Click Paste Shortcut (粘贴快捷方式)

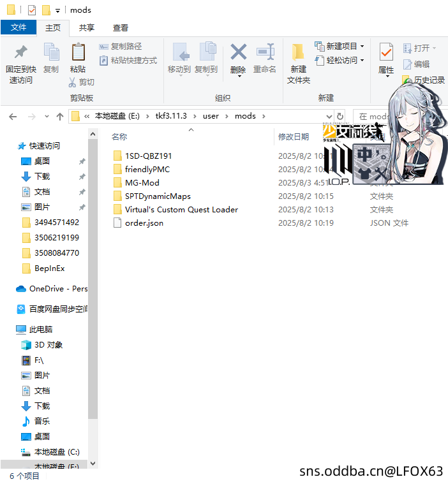[128, 61]
